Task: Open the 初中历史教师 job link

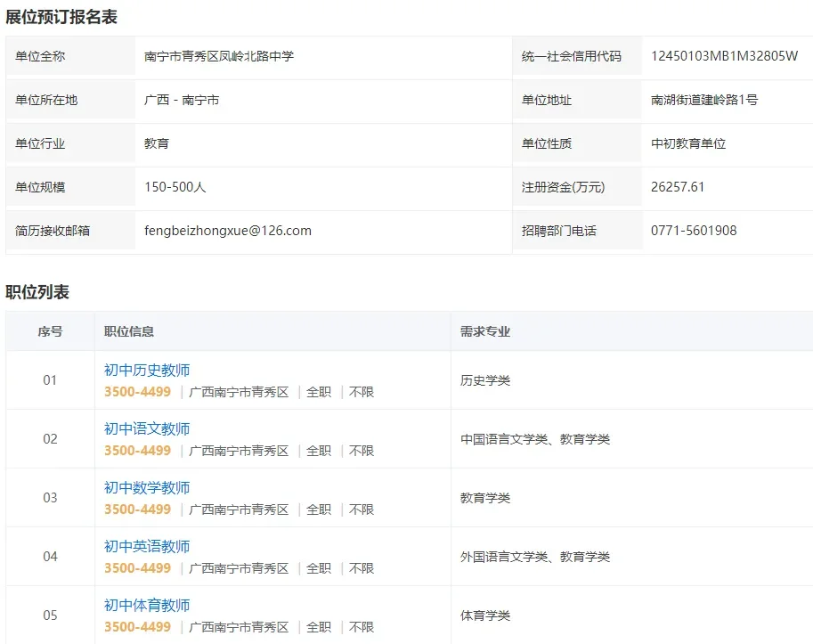Action: coord(147,370)
